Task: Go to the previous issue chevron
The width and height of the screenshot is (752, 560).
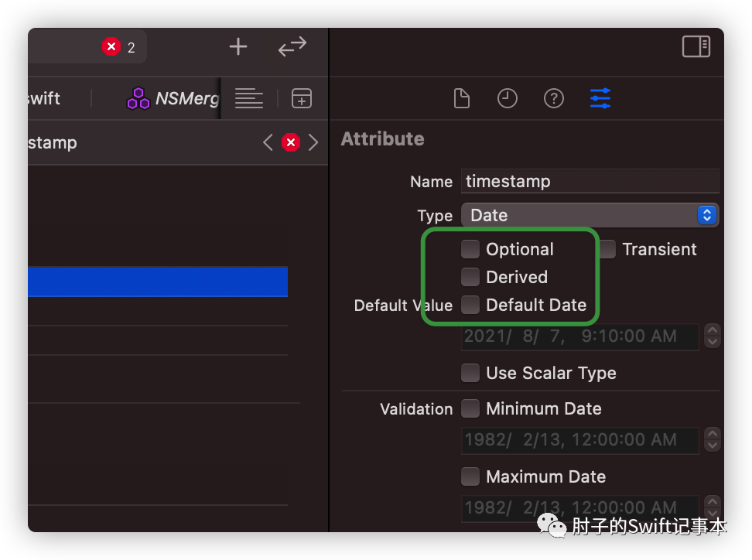Action: (268, 142)
